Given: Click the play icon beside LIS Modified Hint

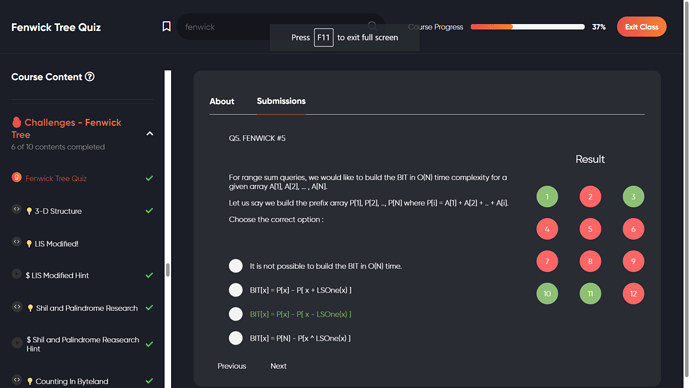Looking at the screenshot, I should [16, 274].
